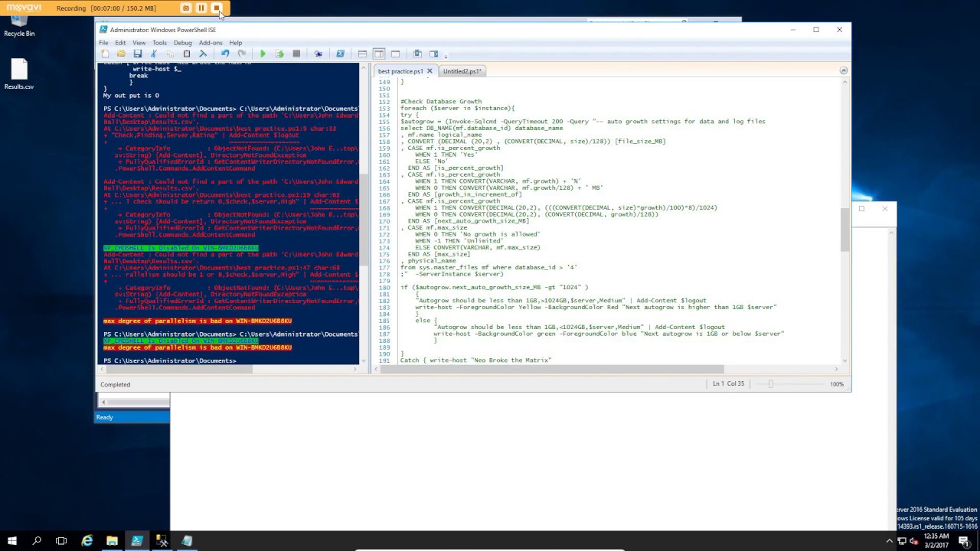Screen dimensions: 980x551
Task: Click the tools application taskbar icon
Action: coord(162,541)
